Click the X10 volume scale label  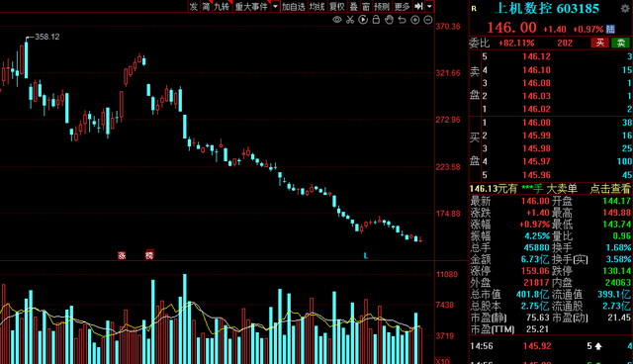tap(443, 361)
